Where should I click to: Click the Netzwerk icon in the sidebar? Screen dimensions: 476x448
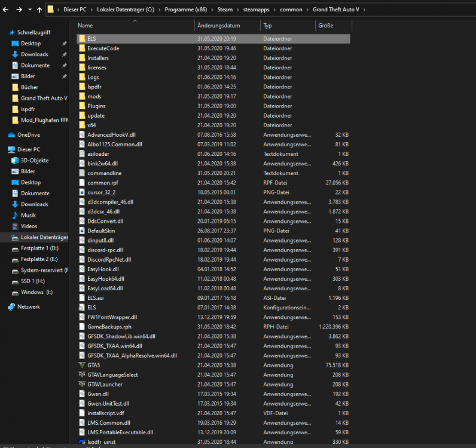pyautogui.click(x=11, y=306)
